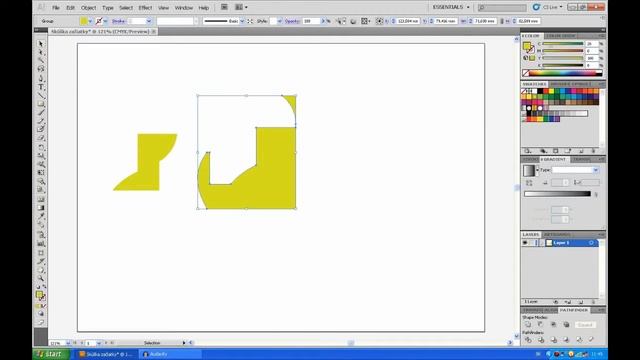The height and width of the screenshot is (360, 640).
Task: Toggle visibility eye of Layer 1
Action: pos(525,243)
